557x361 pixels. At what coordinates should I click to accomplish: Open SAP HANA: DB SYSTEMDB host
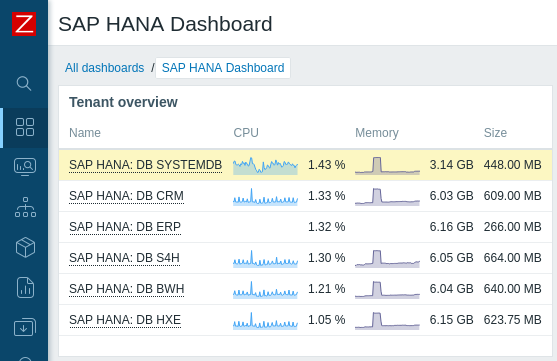click(x=146, y=165)
